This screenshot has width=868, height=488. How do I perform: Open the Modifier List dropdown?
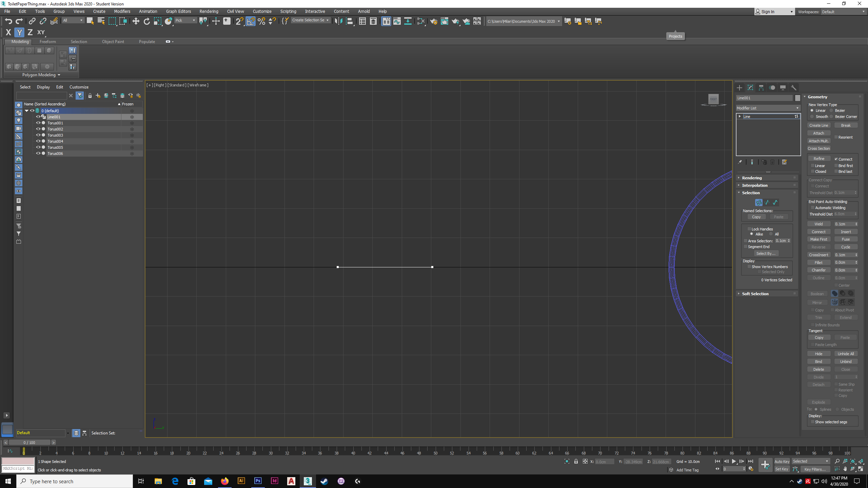[x=768, y=108]
